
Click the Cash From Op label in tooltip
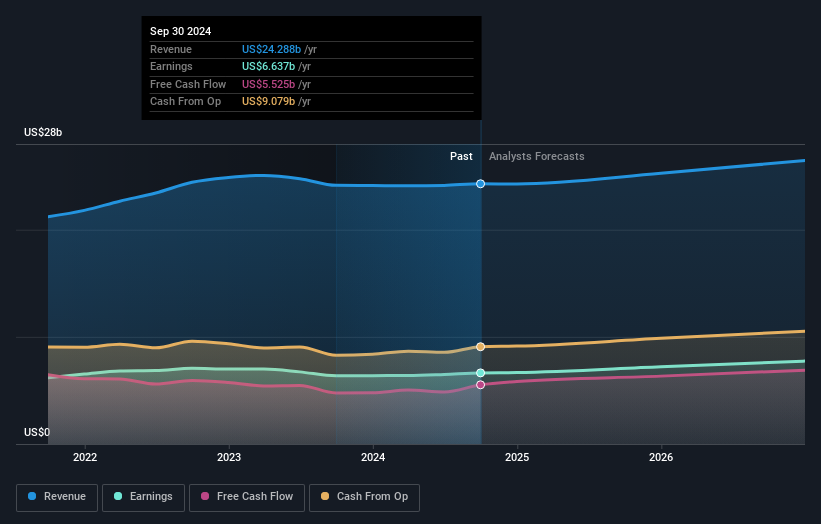pyautogui.click(x=185, y=102)
